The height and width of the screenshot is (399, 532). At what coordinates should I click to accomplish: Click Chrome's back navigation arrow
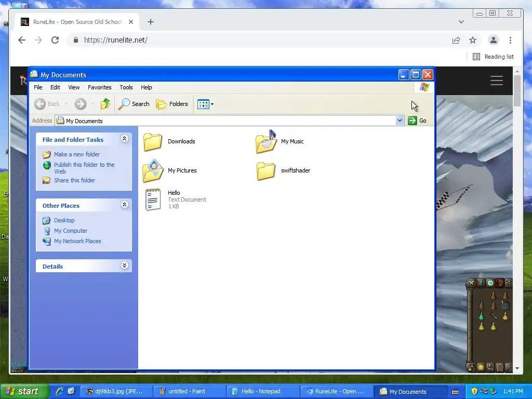coord(22,40)
